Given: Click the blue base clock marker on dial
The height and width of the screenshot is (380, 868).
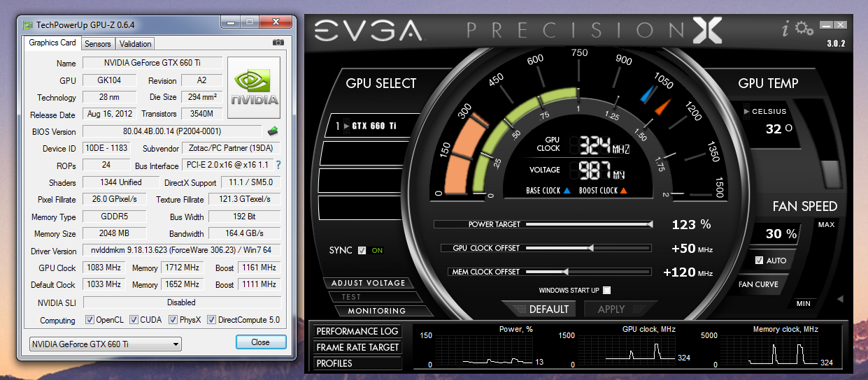Looking at the screenshot, I should (648, 93).
